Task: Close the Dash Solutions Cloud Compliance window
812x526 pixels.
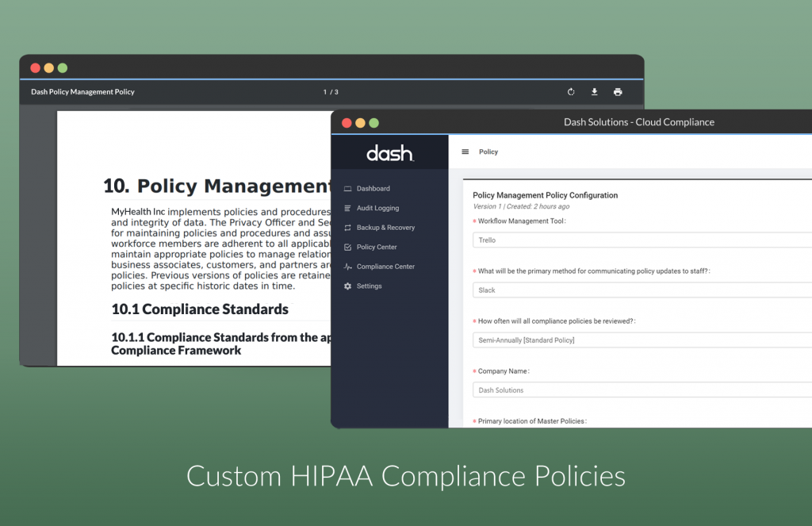Action: (347, 123)
